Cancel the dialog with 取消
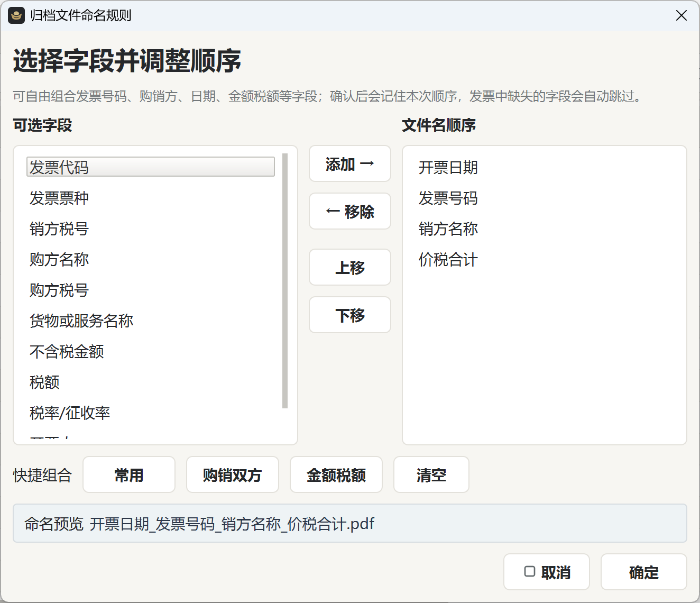 tap(547, 572)
